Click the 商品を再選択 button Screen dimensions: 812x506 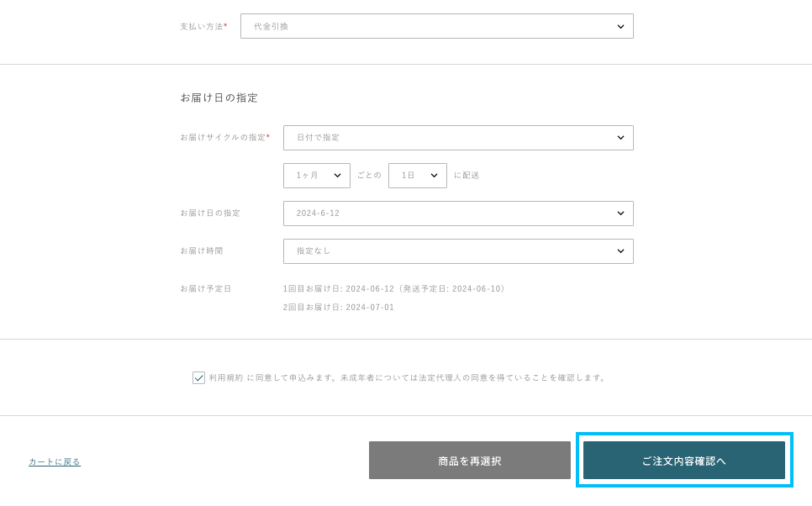[x=470, y=461]
